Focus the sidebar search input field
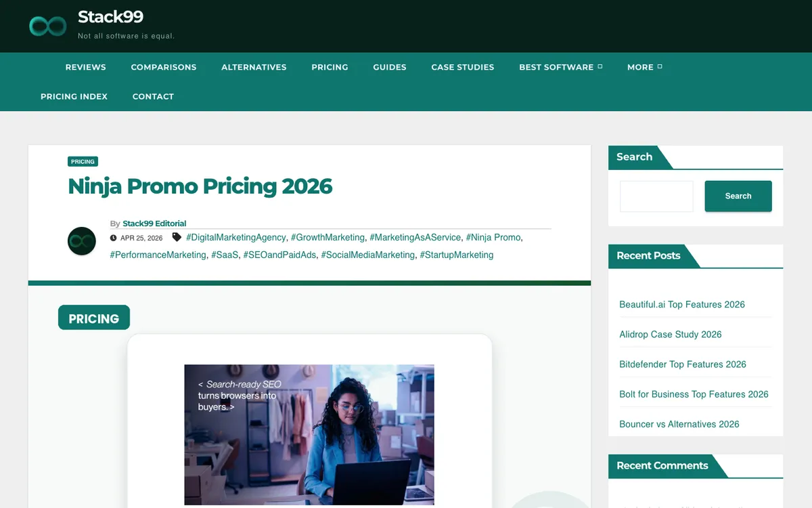812x508 pixels. [x=656, y=196]
